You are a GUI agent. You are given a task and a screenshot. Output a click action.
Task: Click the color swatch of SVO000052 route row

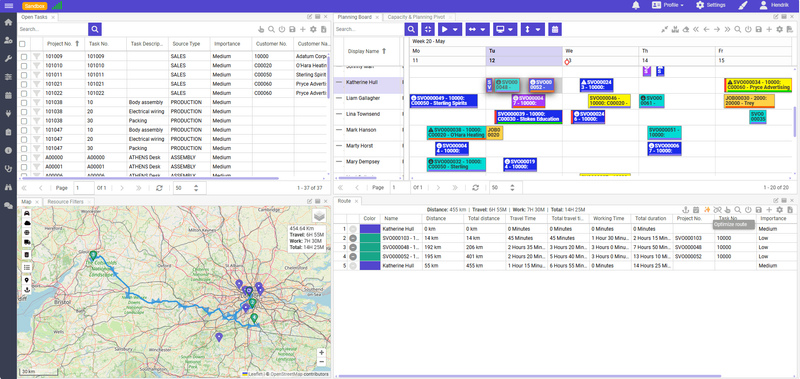[x=370, y=257]
